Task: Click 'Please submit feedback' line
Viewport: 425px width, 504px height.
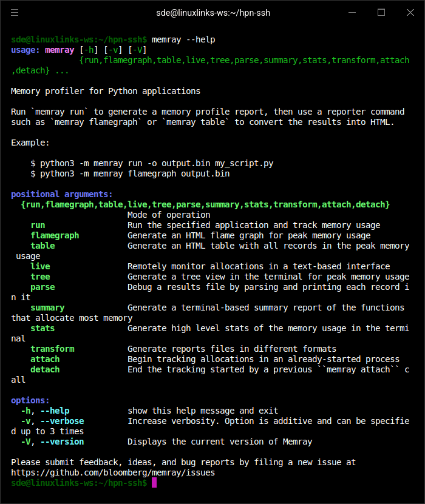Action: (183, 462)
